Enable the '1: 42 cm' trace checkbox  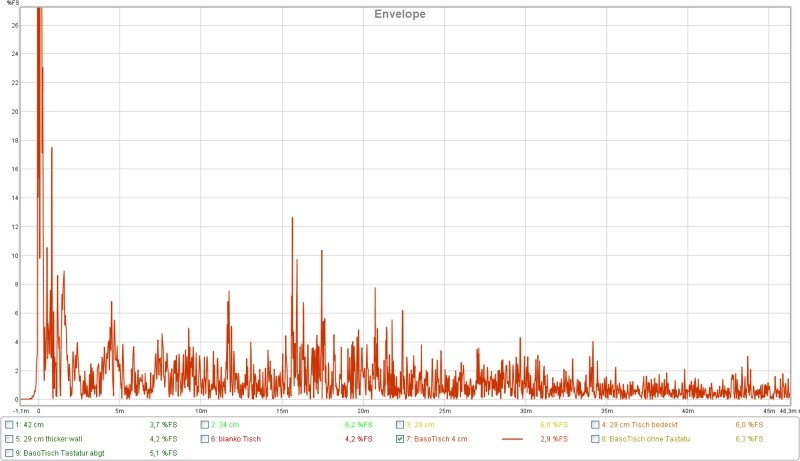point(9,424)
